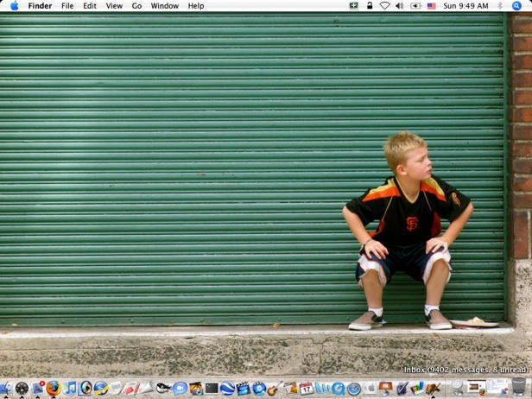This screenshot has height=399, width=532.
Task: Open the bar chart app icon
Action: (x=417, y=388)
